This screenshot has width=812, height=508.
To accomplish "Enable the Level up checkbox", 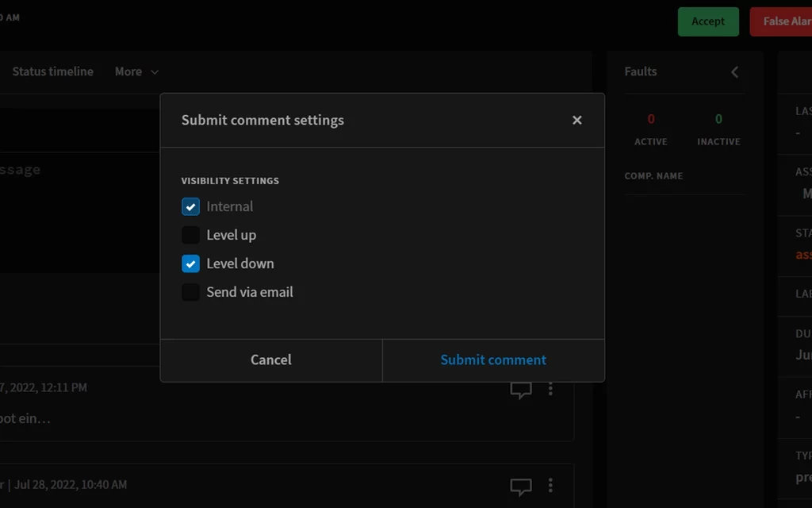I will (190, 235).
